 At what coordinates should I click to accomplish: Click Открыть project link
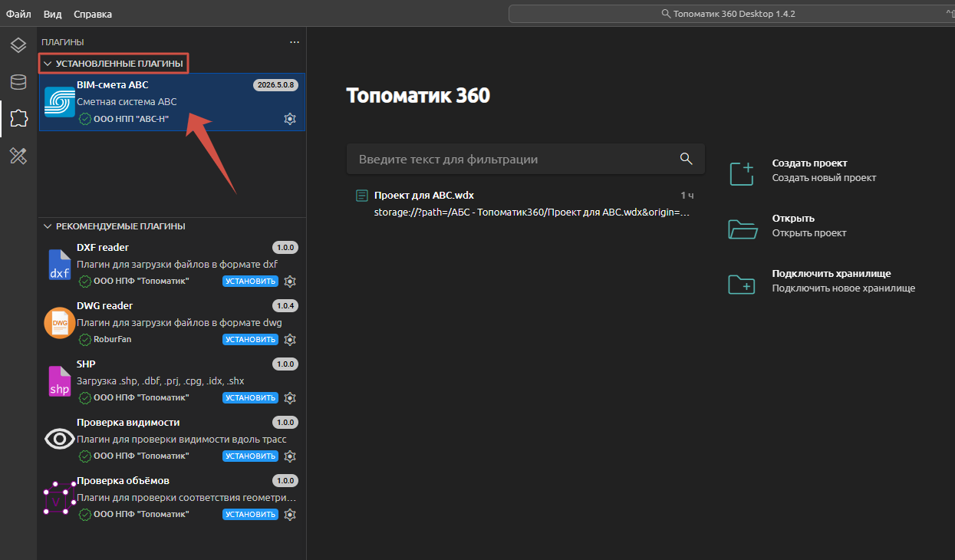coord(793,219)
